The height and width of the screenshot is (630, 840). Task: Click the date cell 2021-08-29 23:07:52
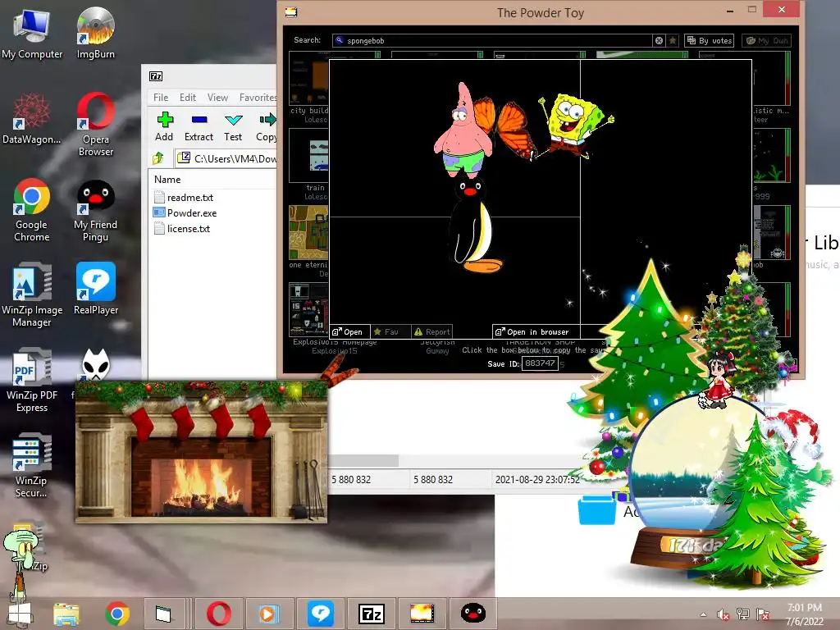[537, 479]
